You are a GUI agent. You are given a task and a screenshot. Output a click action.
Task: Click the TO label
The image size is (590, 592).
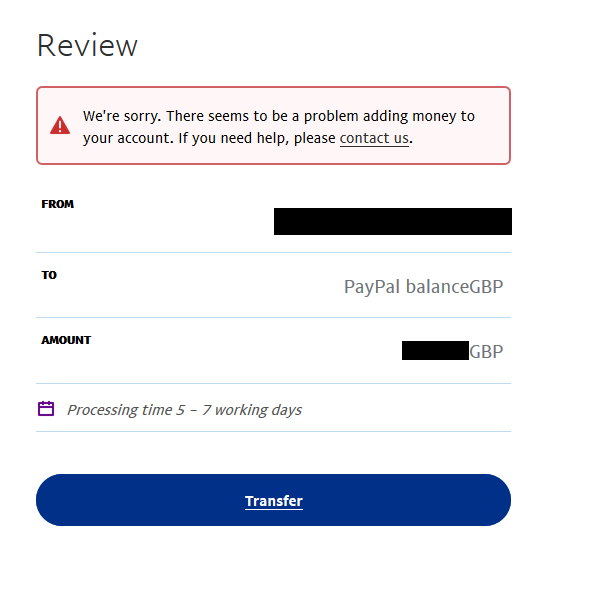[x=49, y=275]
